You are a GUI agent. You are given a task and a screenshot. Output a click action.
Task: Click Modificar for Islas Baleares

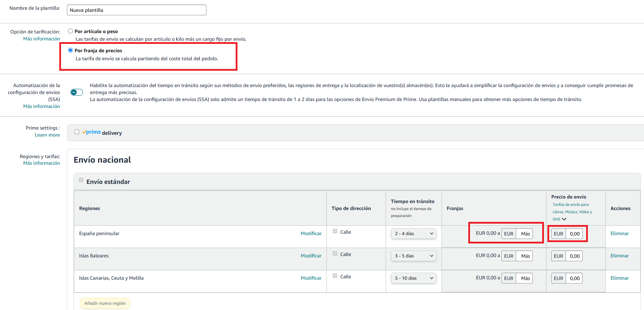(311, 256)
